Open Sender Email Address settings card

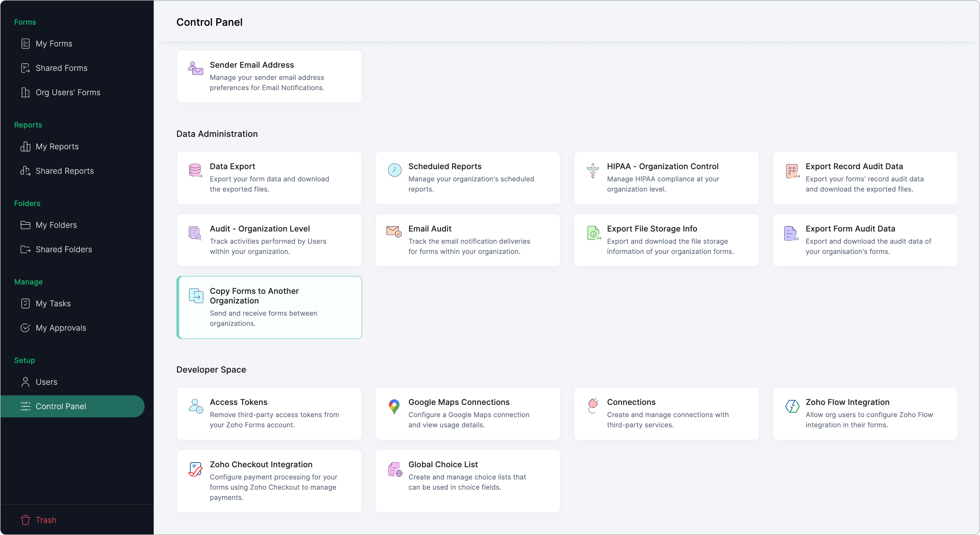coord(269,77)
